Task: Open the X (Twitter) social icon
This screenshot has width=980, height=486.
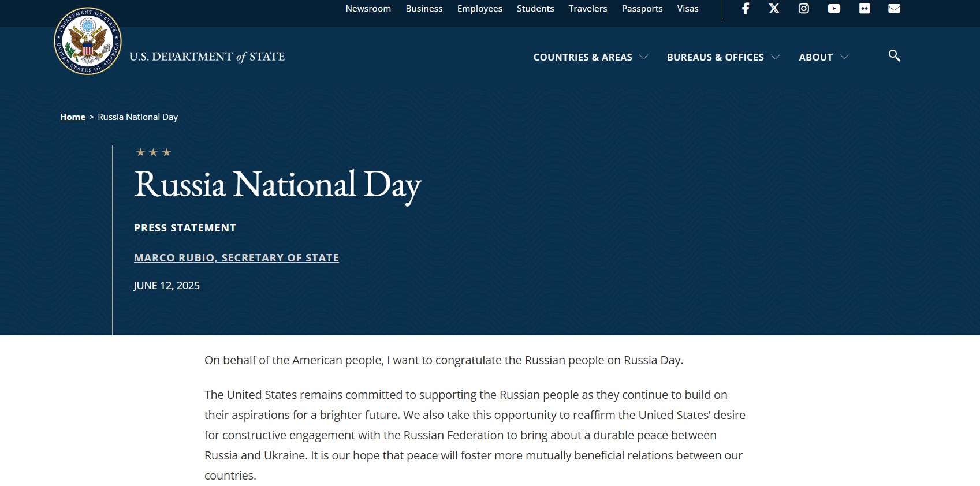Action: [774, 9]
